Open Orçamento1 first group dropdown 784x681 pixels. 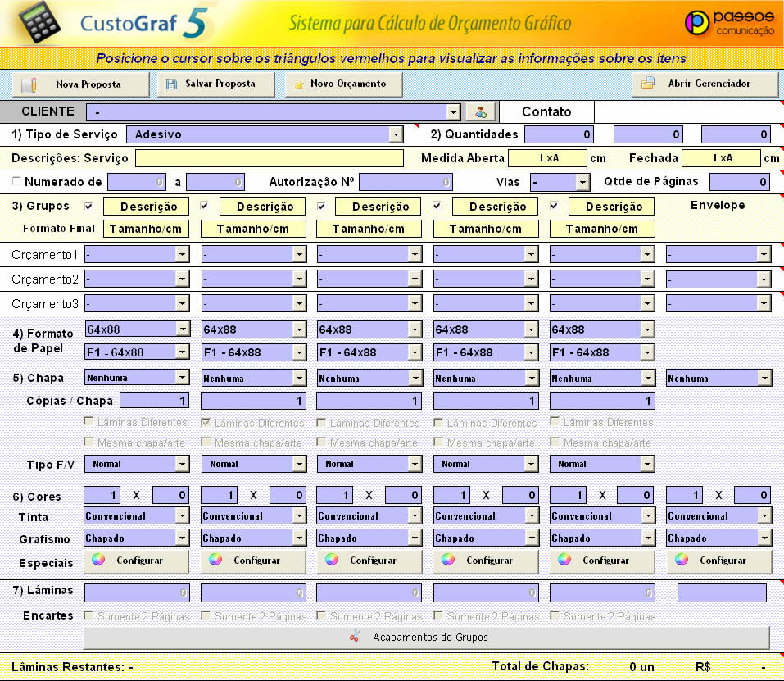(182, 254)
